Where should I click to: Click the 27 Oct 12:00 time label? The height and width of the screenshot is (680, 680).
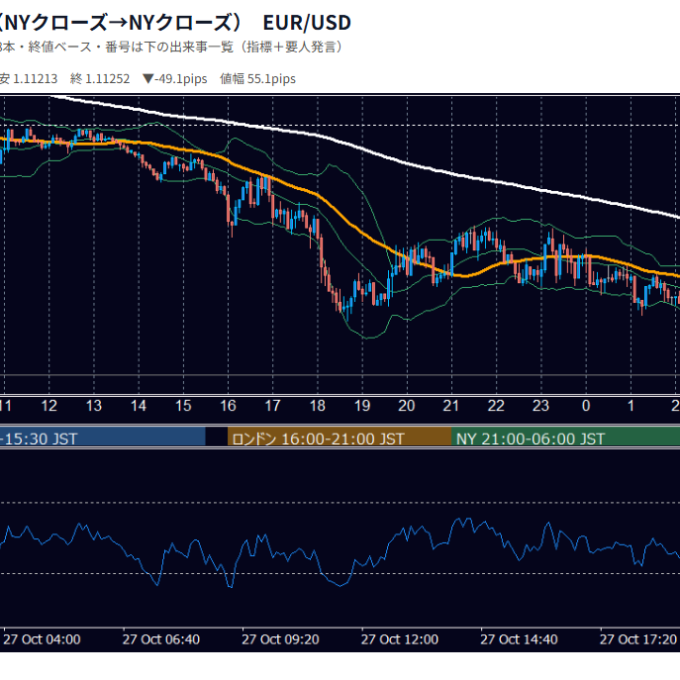399,640
